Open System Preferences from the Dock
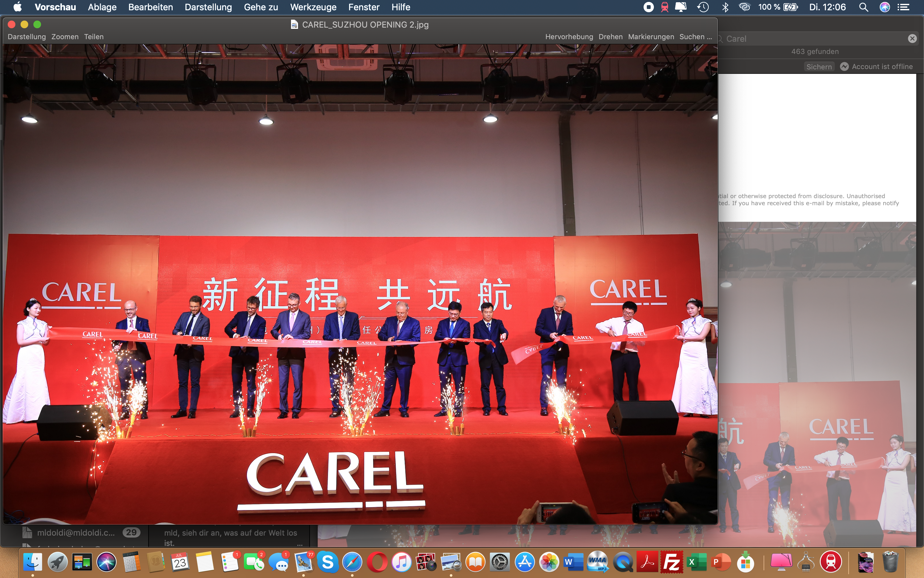The width and height of the screenshot is (924, 578). pos(500,562)
